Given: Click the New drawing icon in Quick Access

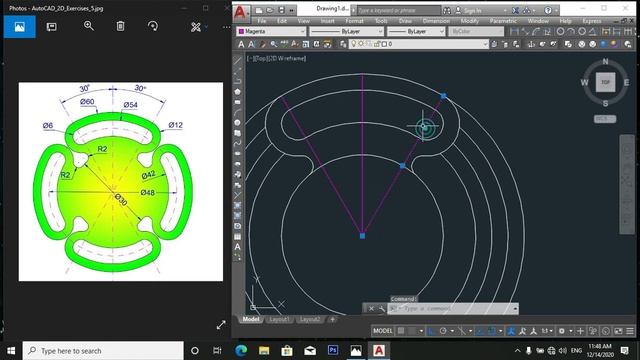Looking at the screenshot, I should (259, 10).
